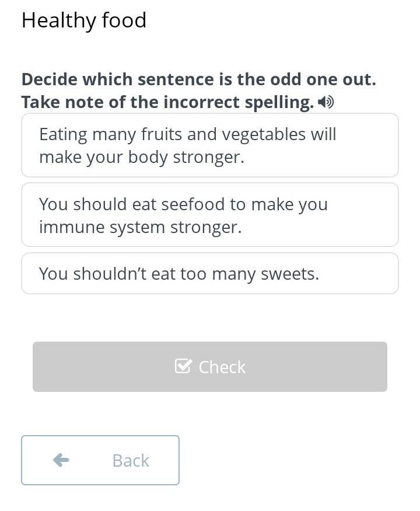Choose the seefood immune system sentence
Viewport: 420px width, 511px height.
tap(210, 215)
